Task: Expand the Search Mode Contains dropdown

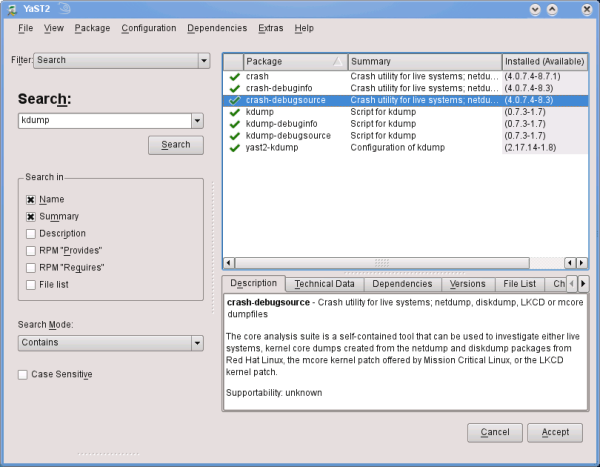Action: (x=111, y=343)
